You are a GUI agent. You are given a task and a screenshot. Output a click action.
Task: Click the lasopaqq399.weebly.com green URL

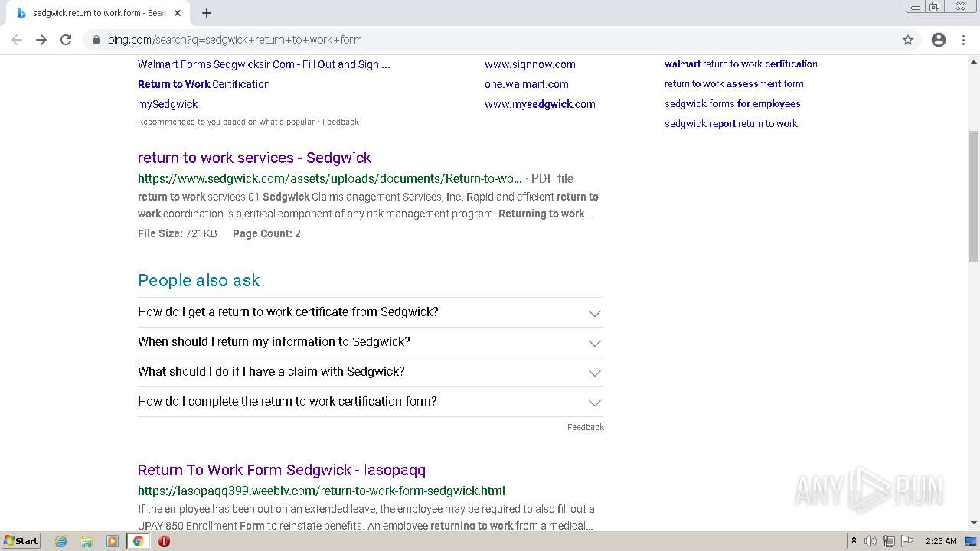click(x=322, y=491)
